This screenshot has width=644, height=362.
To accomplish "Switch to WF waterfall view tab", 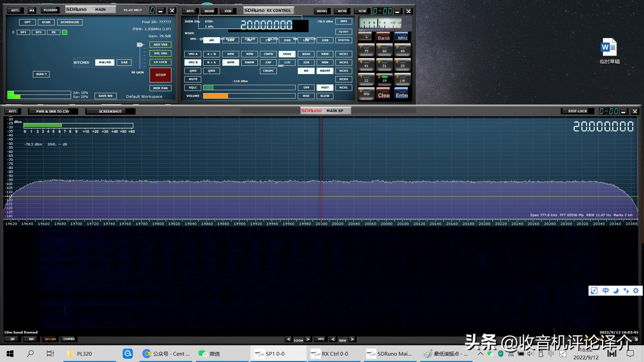I will coord(31,339).
